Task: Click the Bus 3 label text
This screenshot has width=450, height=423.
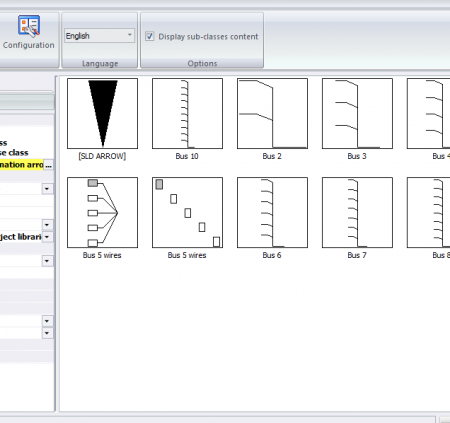Action: (357, 156)
